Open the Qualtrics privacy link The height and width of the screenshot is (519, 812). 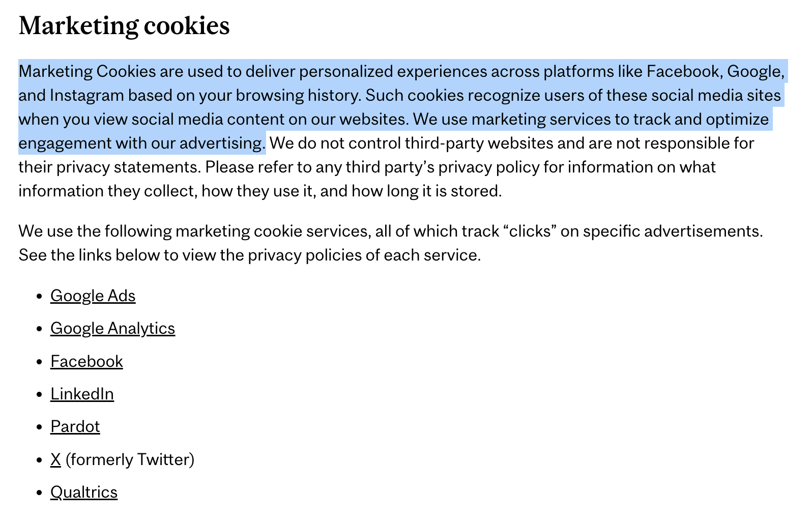point(84,492)
